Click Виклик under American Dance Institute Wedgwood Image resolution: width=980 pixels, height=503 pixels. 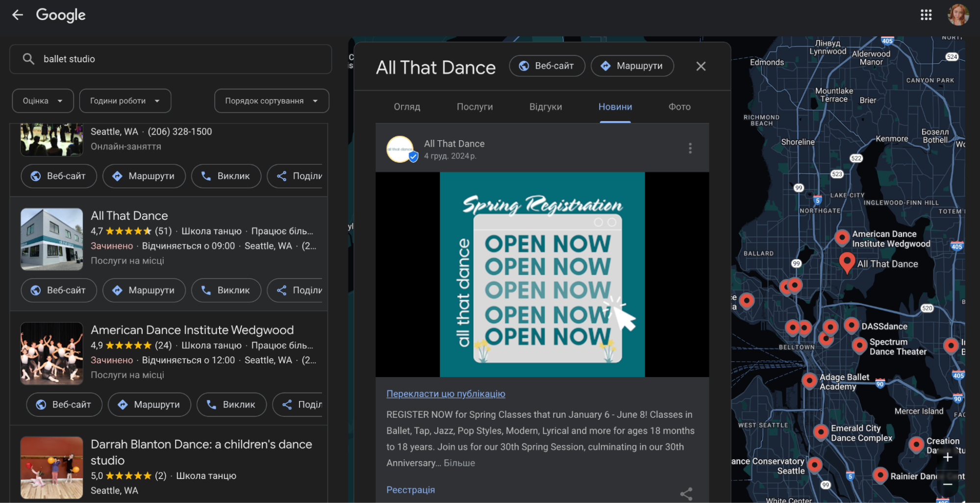[x=231, y=404]
